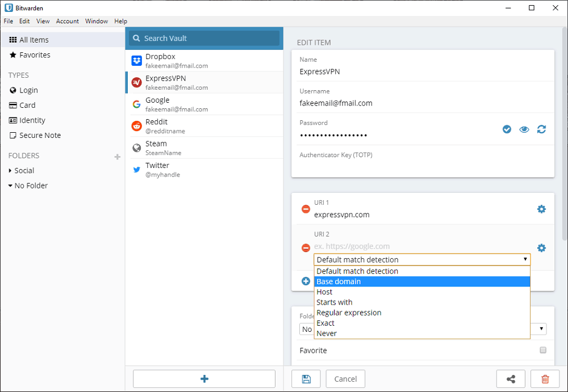Open the Account menu
This screenshot has width=568, height=392.
(x=68, y=21)
